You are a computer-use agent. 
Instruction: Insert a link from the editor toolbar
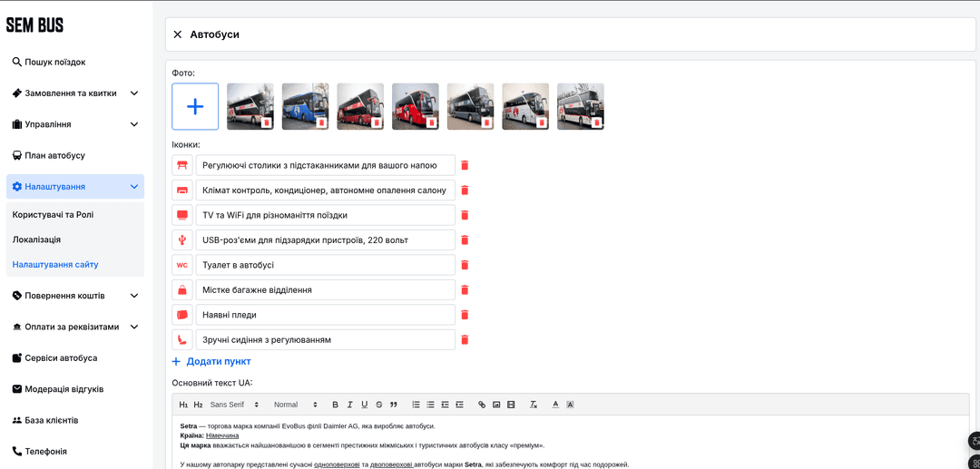pyautogui.click(x=482, y=405)
